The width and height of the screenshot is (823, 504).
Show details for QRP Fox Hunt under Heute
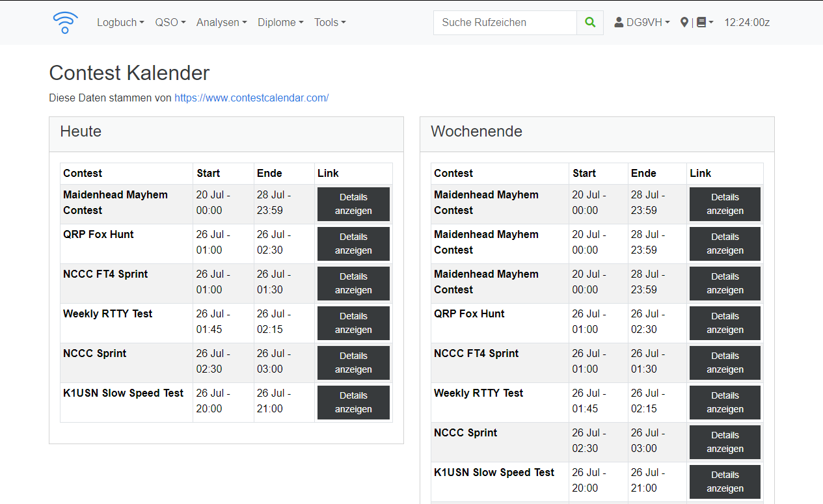[353, 244]
